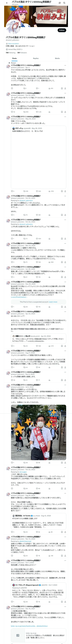Expand joined date details chevron
This screenshot has width=72, height=644.
coord(22,49)
